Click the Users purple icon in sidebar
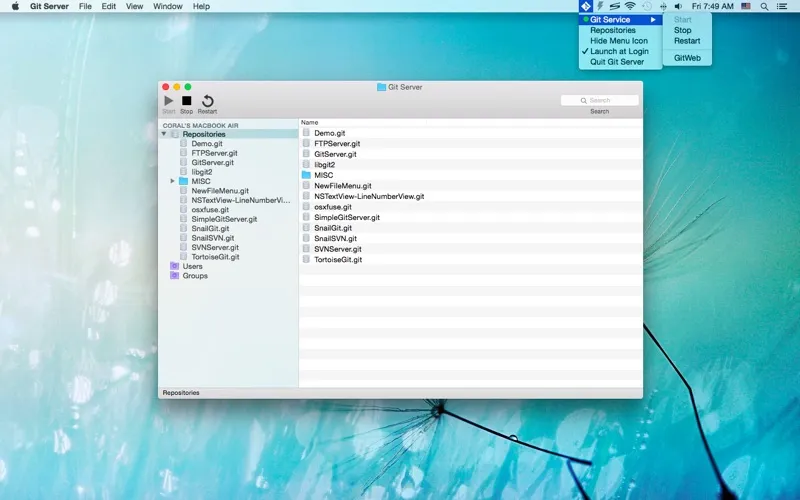This screenshot has width=800, height=500. coord(174,266)
